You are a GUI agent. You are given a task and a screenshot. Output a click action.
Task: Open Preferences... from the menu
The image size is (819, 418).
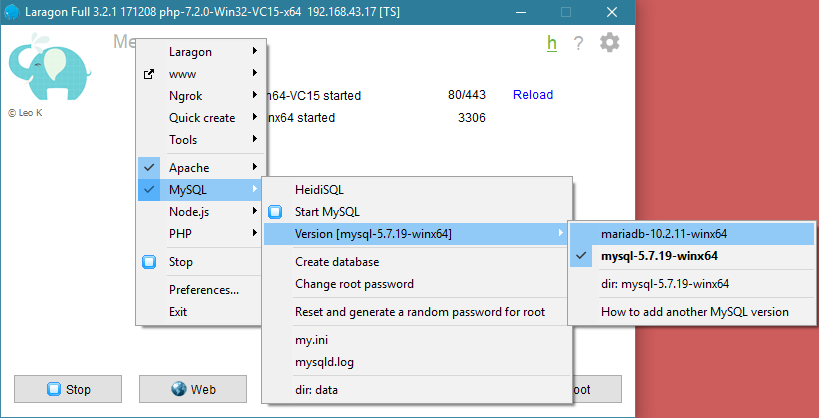point(201,289)
